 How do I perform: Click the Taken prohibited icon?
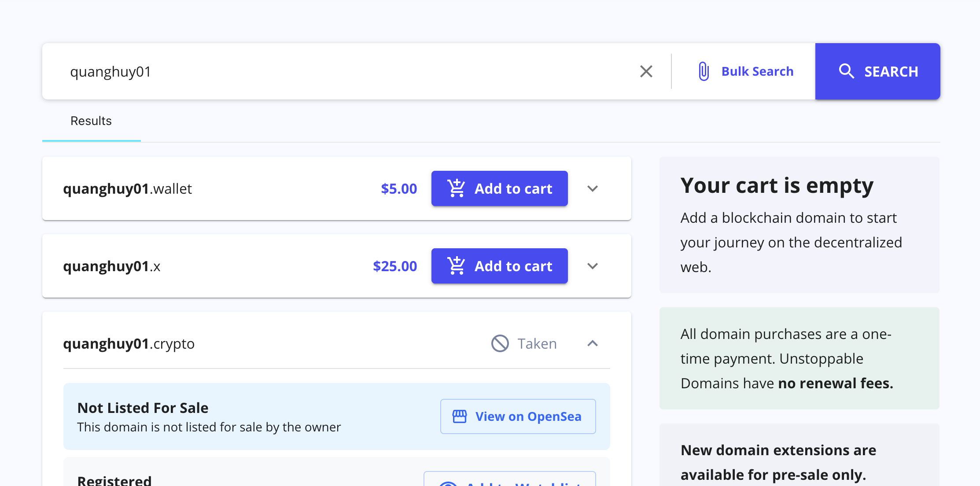(500, 343)
